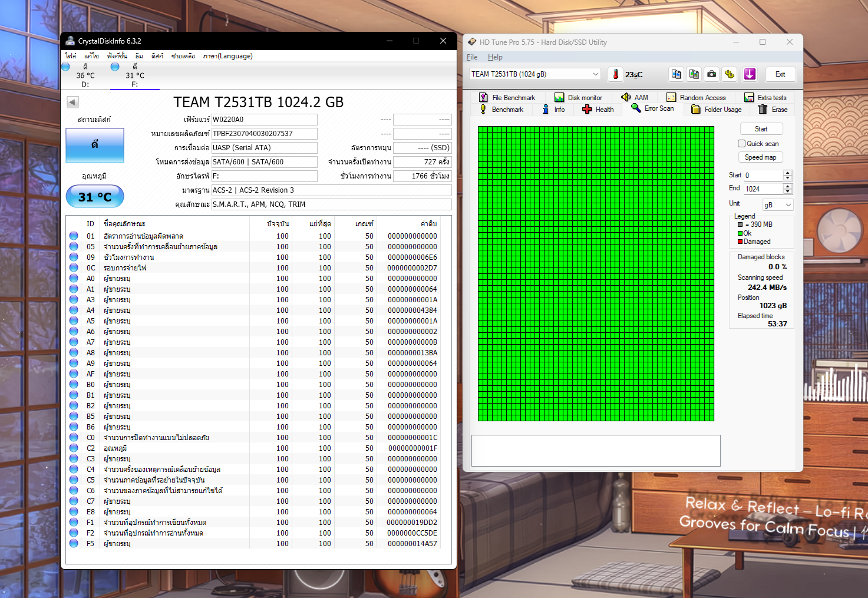Decrease the End value with down arrow
The height and width of the screenshot is (598, 868).
[x=788, y=191]
